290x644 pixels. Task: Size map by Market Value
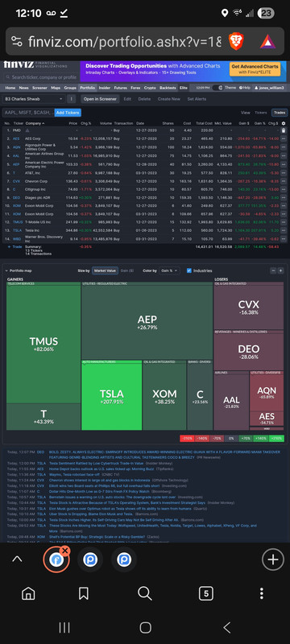click(x=106, y=270)
